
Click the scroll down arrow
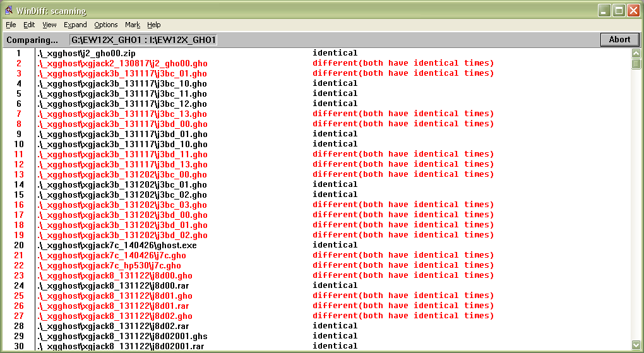pyautogui.click(x=636, y=345)
